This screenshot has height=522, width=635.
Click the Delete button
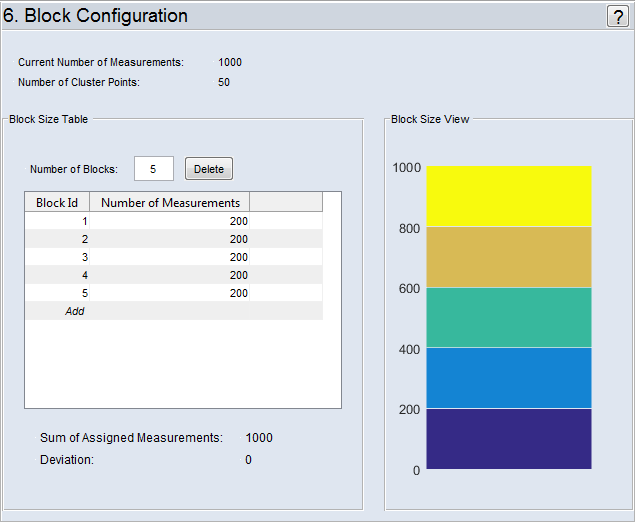point(209,169)
